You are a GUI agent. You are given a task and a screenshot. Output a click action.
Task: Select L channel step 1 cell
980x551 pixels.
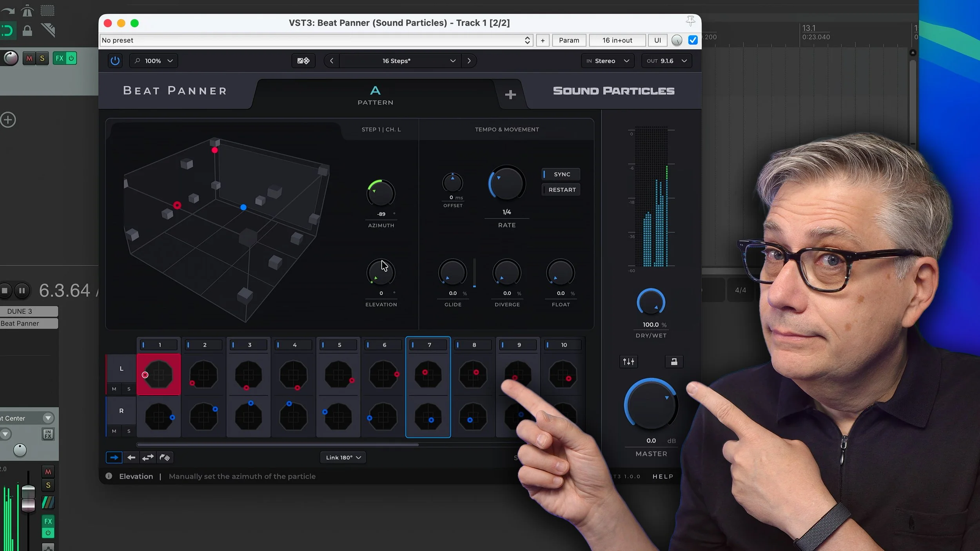(x=159, y=375)
